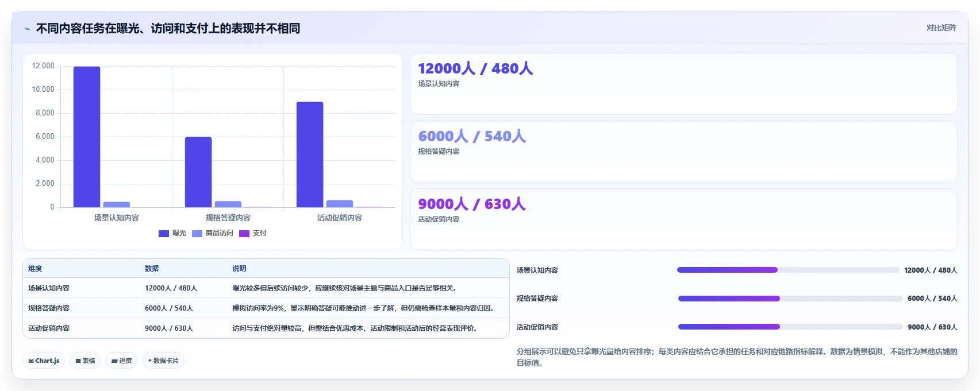Click the 场景认知内容 progress bar

(x=788, y=270)
